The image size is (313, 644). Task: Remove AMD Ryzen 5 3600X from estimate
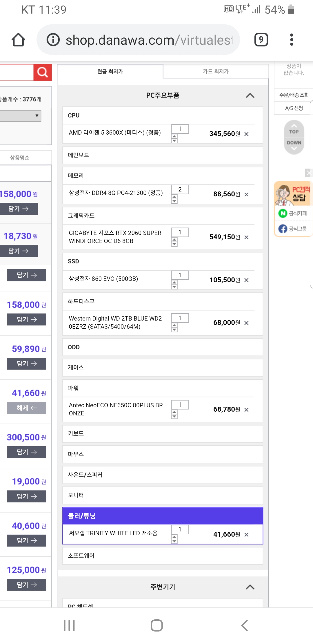tap(246, 134)
